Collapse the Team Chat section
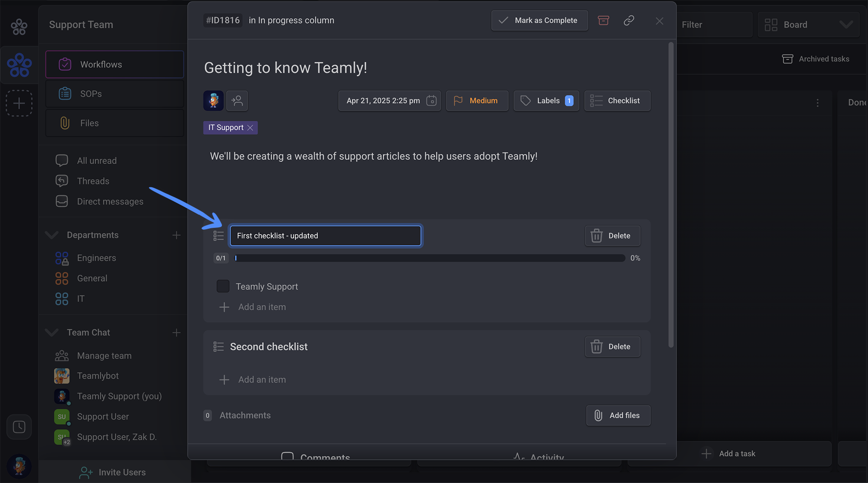868x483 pixels. click(52, 333)
